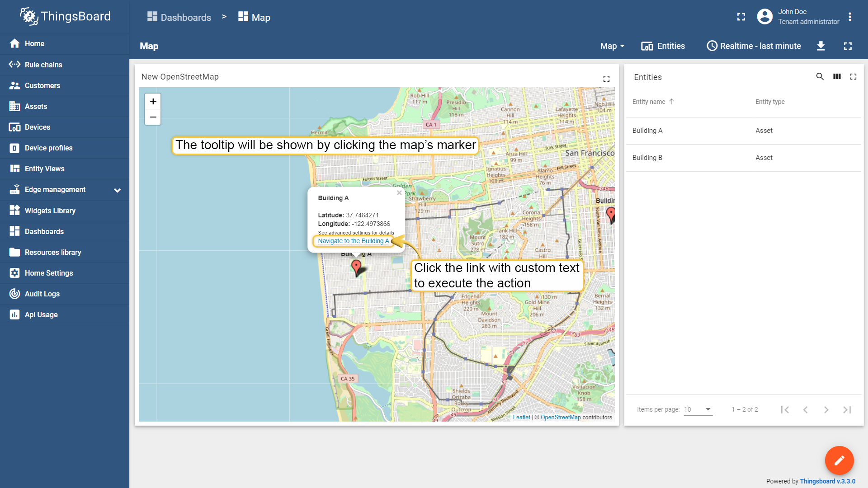Click the John Doe user avatar
The height and width of the screenshot is (488, 868).
(764, 17)
